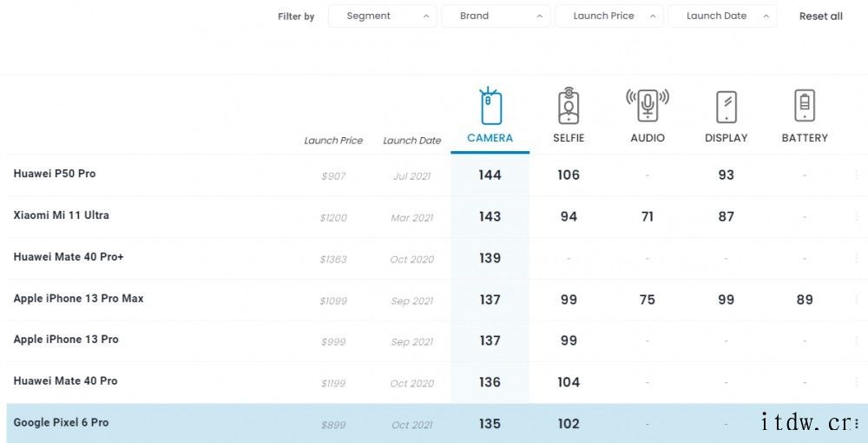Open more options for Huawei P50 Pro row
The height and width of the screenshot is (443, 868).
857,175
